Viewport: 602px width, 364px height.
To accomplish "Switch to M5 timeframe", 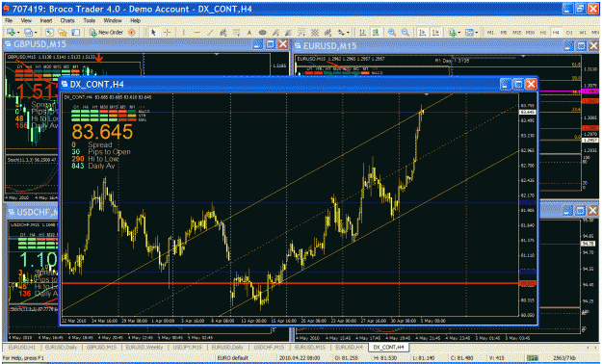I will [x=504, y=33].
